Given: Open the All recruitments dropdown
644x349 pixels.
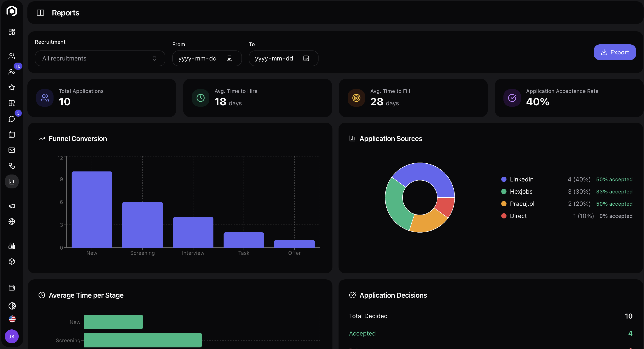Looking at the screenshot, I should click(x=100, y=58).
